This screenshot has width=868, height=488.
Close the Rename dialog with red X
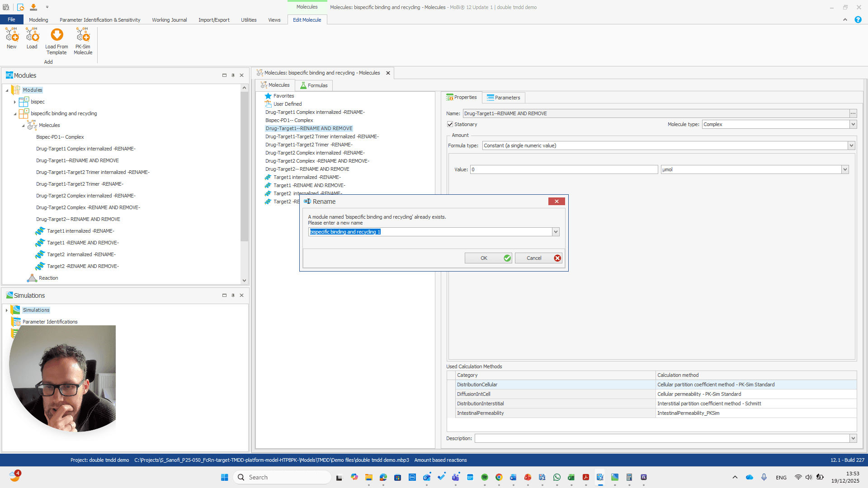tap(557, 202)
